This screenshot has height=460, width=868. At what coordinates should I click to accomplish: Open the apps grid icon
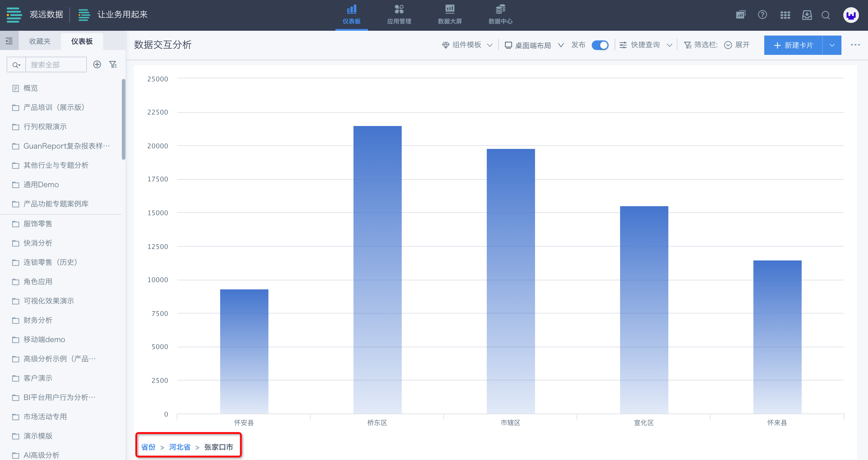click(785, 15)
